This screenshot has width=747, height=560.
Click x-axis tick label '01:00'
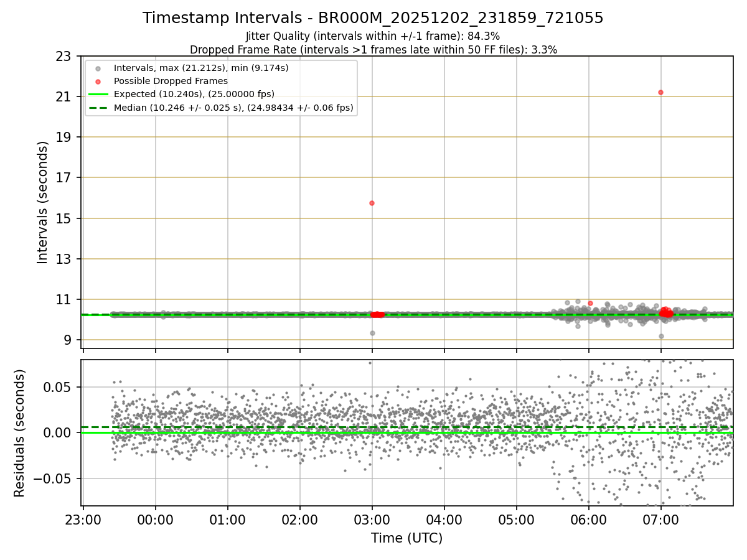pyautogui.click(x=228, y=520)
